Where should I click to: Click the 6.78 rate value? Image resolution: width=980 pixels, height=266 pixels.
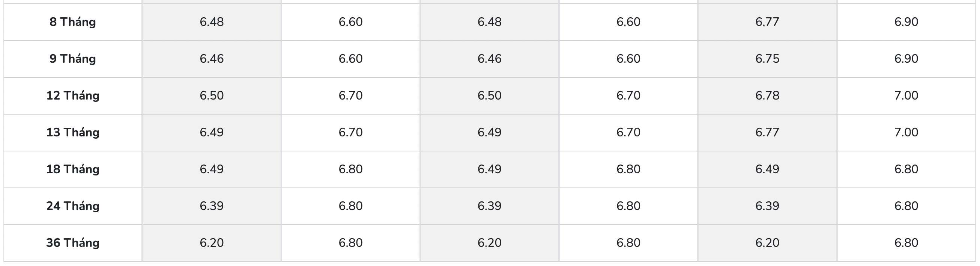tap(767, 96)
